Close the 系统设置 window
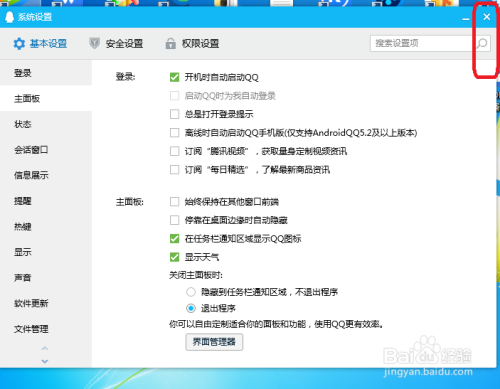Image resolution: width=500 pixels, height=389 pixels. click(487, 17)
